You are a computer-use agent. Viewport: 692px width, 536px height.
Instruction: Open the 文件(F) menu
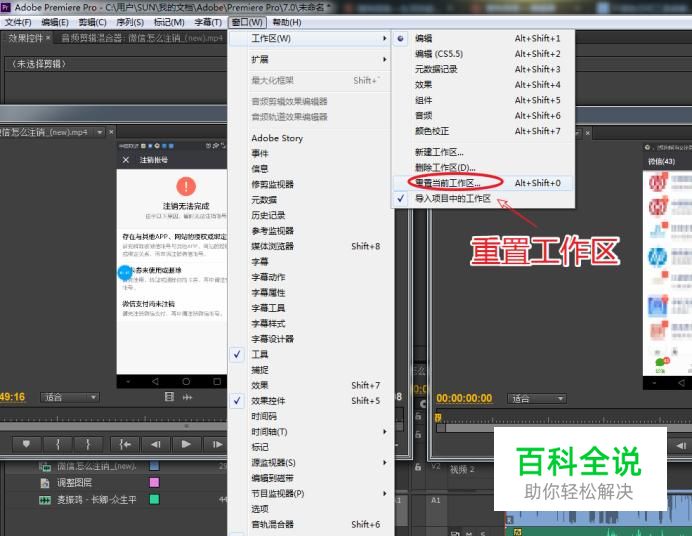point(18,22)
